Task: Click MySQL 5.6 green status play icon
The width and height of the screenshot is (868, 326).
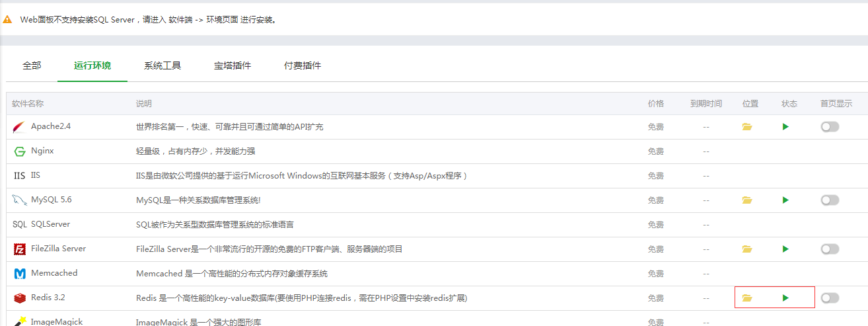Action: [x=785, y=200]
